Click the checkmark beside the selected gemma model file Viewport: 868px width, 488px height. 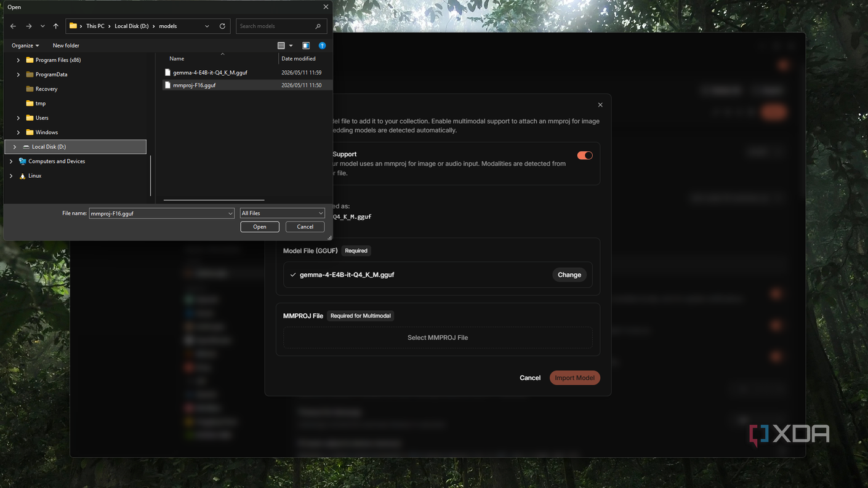click(x=293, y=275)
